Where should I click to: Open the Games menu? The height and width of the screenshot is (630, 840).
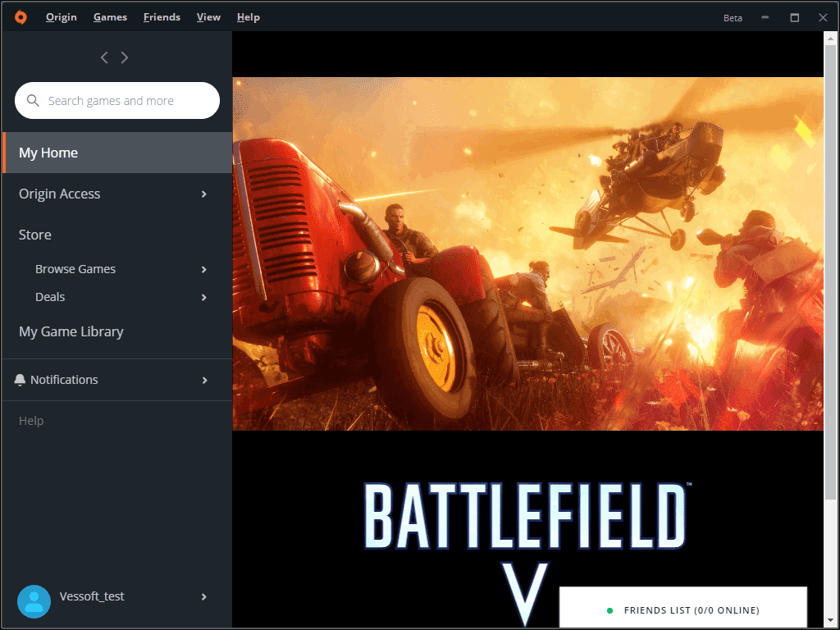[x=111, y=17]
